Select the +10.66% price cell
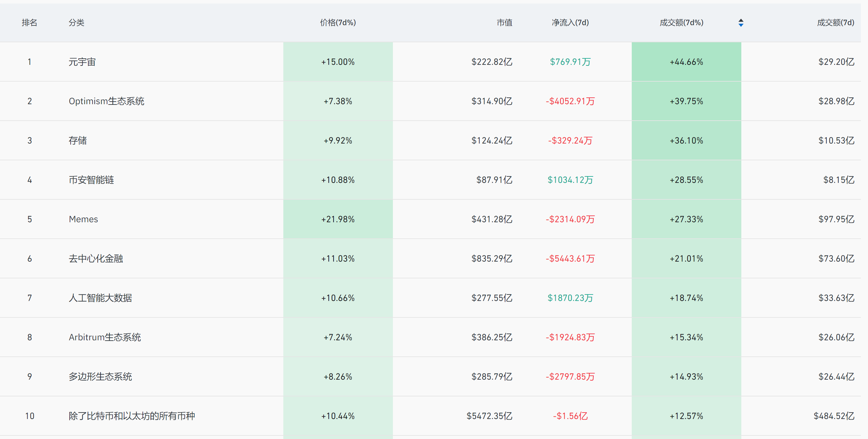This screenshot has height=439, width=868. (338, 298)
